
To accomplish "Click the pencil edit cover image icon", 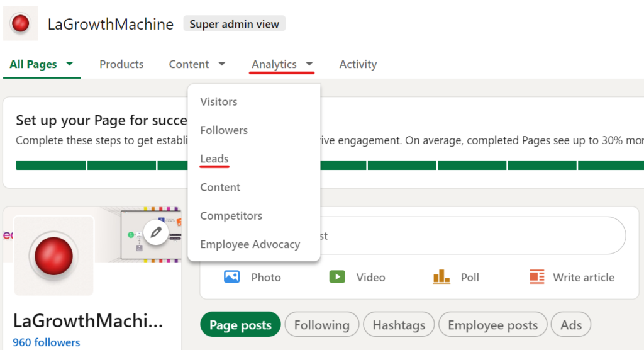I will coord(156,232).
